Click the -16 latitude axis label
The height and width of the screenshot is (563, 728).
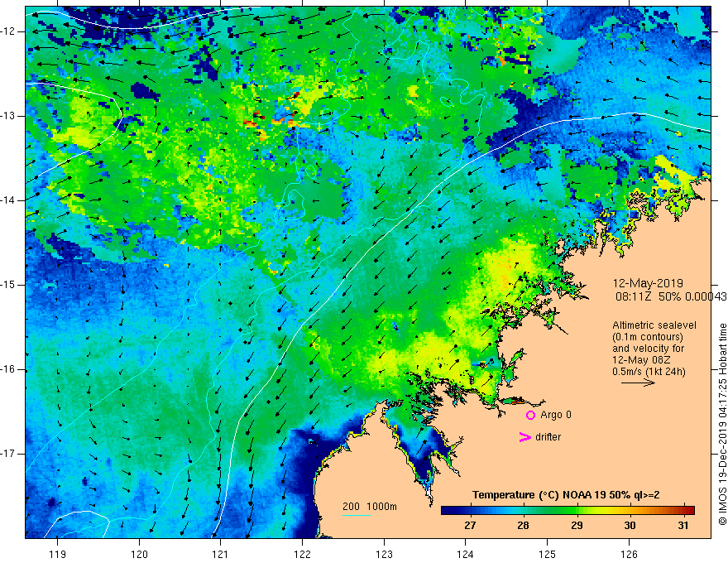9,369
